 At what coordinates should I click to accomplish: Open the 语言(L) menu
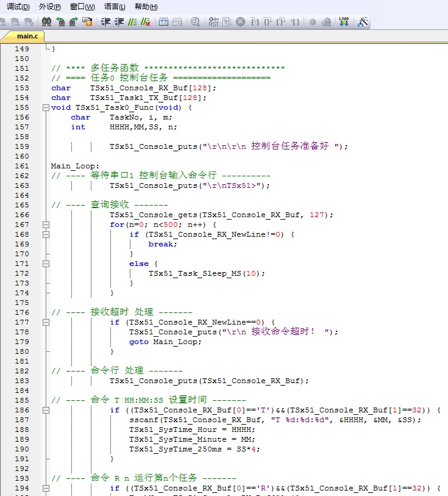(115, 7)
